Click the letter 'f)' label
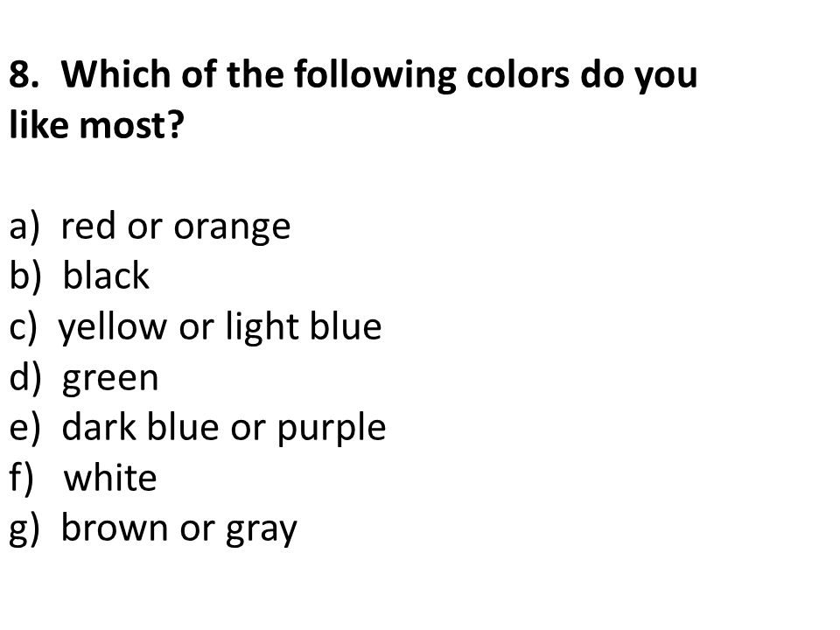This screenshot has width=840, height=630. pos(21,478)
